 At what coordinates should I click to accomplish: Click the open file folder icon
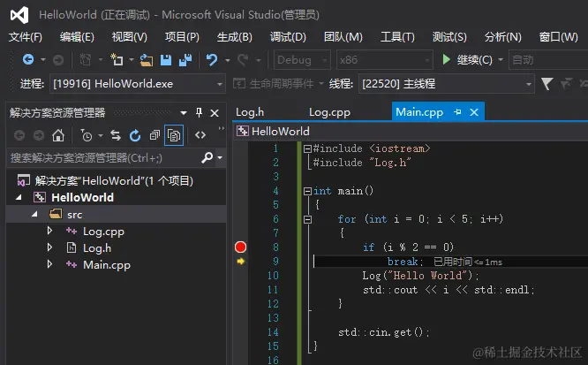147,60
